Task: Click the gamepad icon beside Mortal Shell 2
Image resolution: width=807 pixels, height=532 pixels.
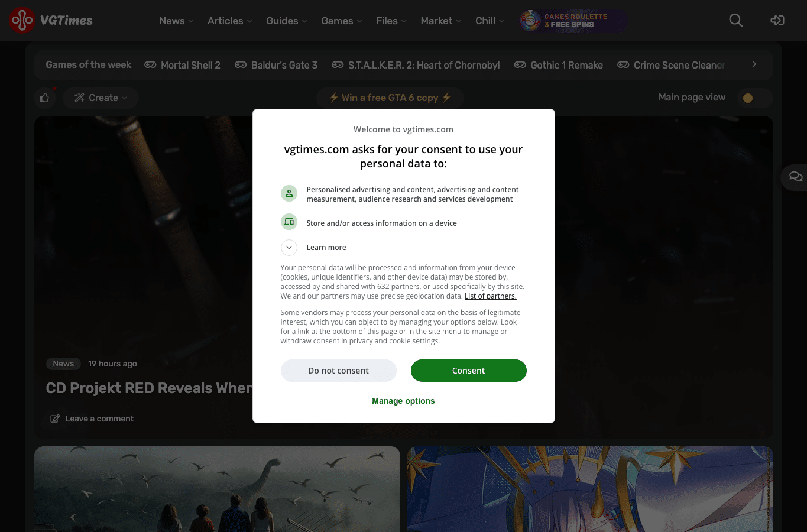Action: pos(150,65)
